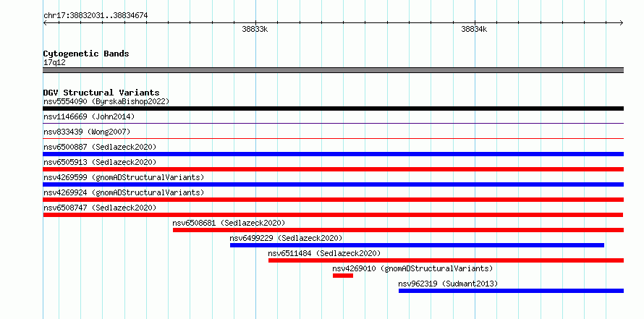Select the short red nsv4269010 bar
The image size is (644, 319).
[x=343, y=276]
